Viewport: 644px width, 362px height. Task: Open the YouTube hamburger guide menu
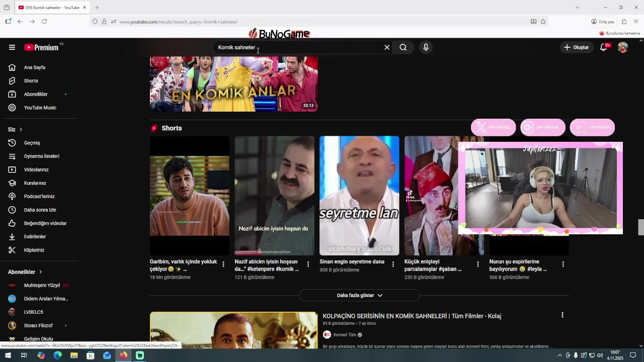(12, 47)
